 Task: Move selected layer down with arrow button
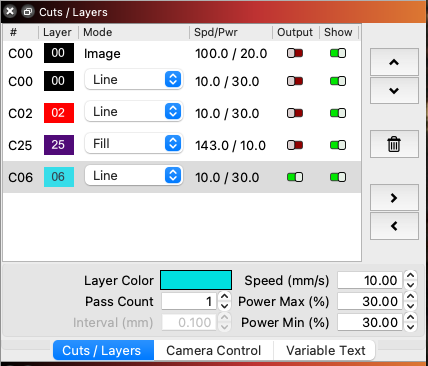click(394, 91)
